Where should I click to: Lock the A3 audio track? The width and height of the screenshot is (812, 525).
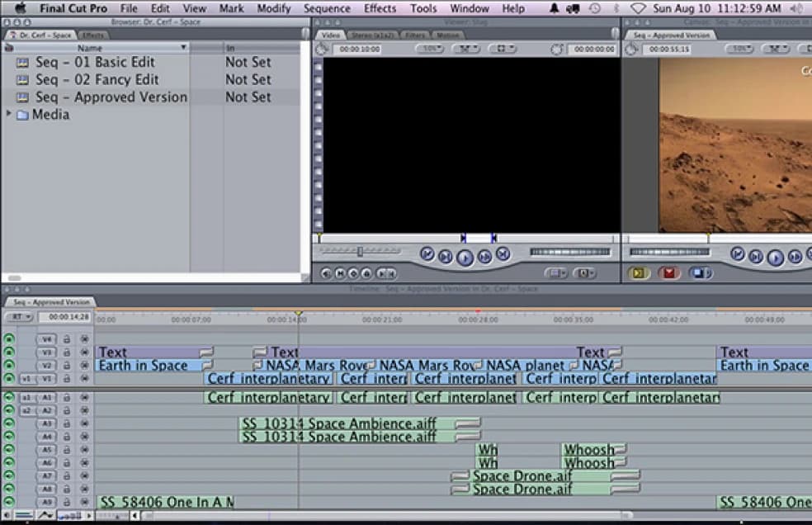click(67, 424)
